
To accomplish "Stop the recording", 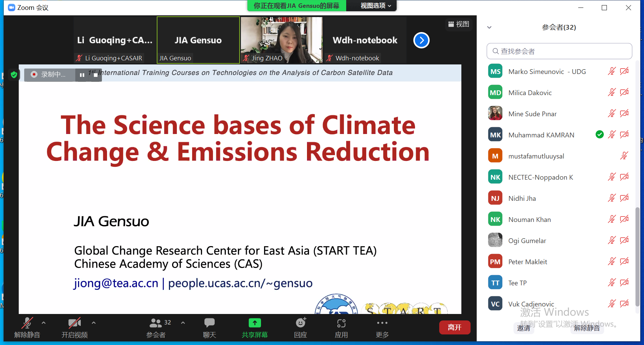I will (x=96, y=75).
